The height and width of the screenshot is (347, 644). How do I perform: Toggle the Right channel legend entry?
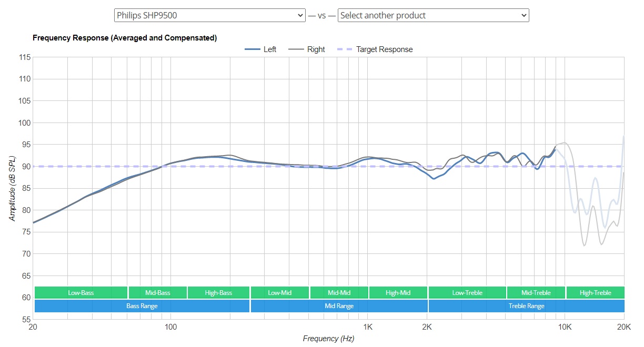tap(307, 49)
